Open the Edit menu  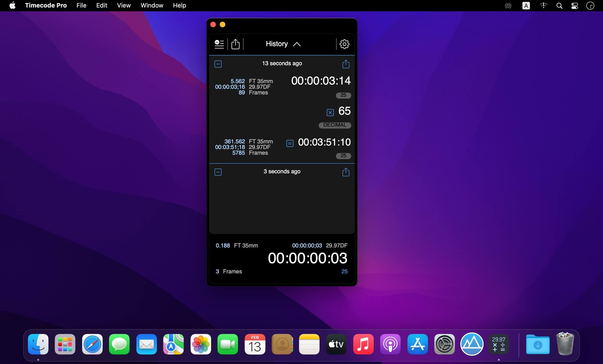coord(102,5)
